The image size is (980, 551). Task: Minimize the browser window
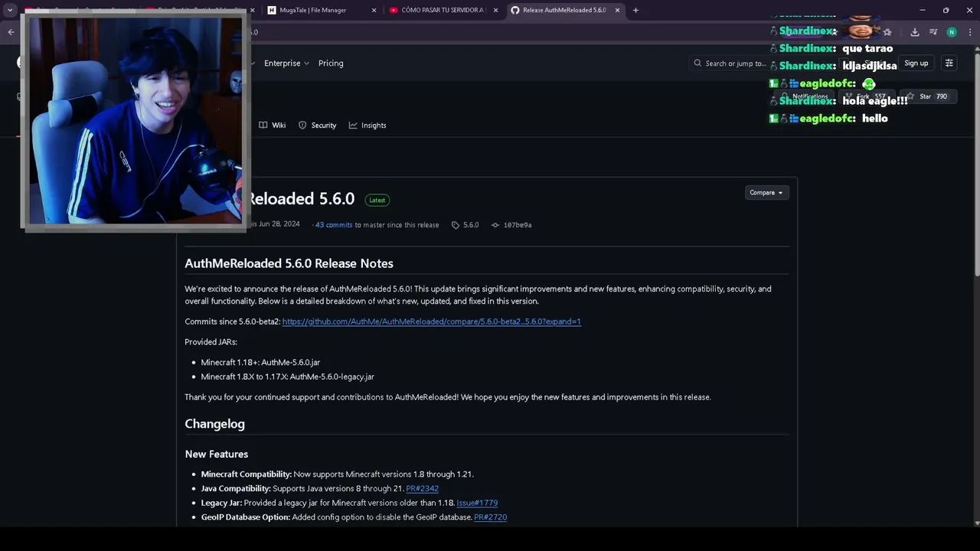tap(923, 10)
